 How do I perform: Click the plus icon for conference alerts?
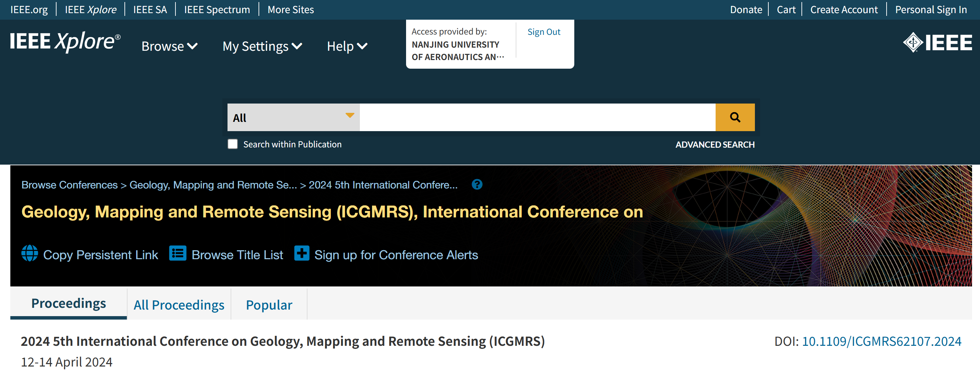(302, 253)
